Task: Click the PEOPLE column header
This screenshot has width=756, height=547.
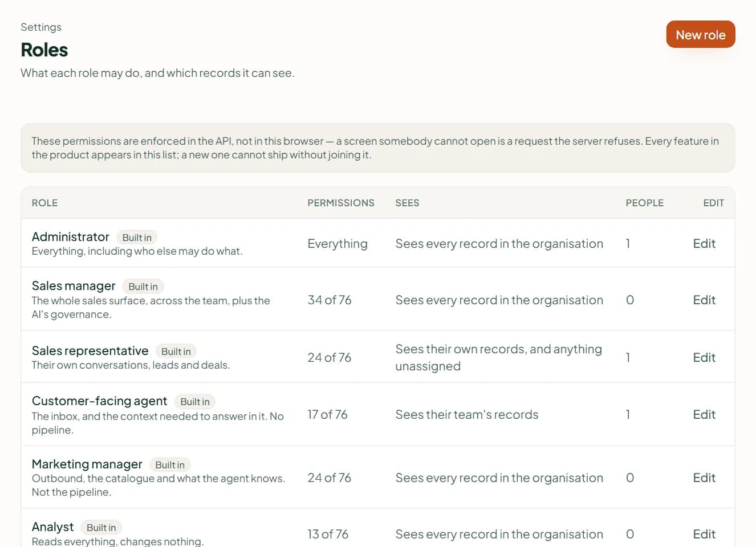Action: click(645, 203)
